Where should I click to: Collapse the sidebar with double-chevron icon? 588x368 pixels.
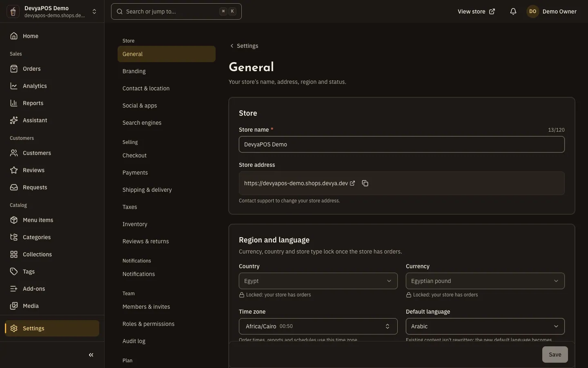(x=91, y=355)
